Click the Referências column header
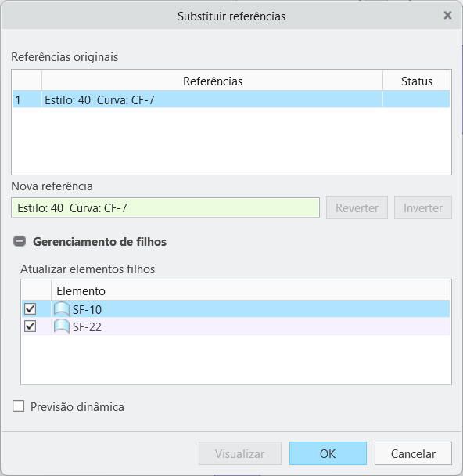 (212, 81)
